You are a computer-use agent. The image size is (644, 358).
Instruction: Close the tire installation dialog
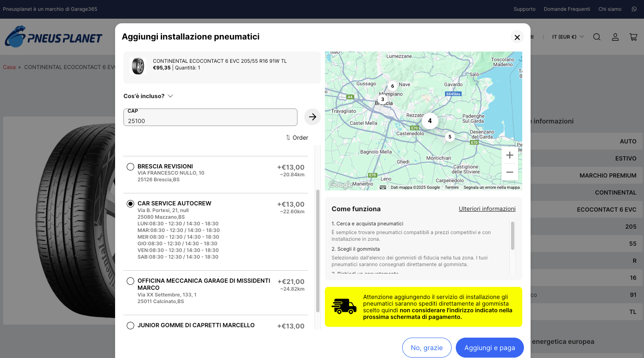click(517, 37)
